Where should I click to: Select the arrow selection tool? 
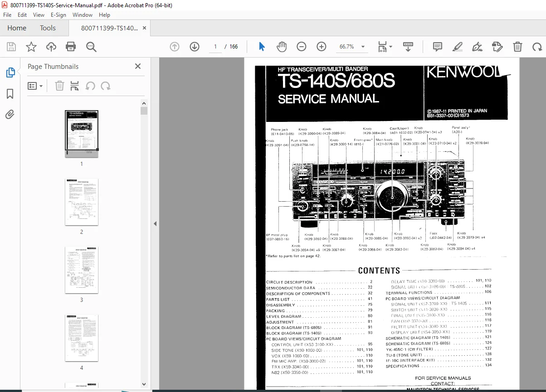262,47
